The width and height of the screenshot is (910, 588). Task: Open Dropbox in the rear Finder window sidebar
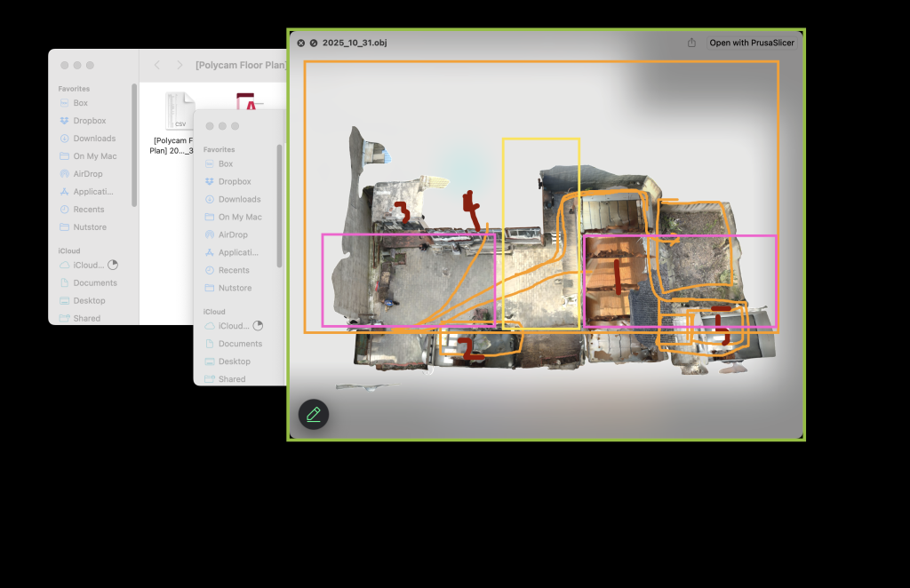point(89,121)
